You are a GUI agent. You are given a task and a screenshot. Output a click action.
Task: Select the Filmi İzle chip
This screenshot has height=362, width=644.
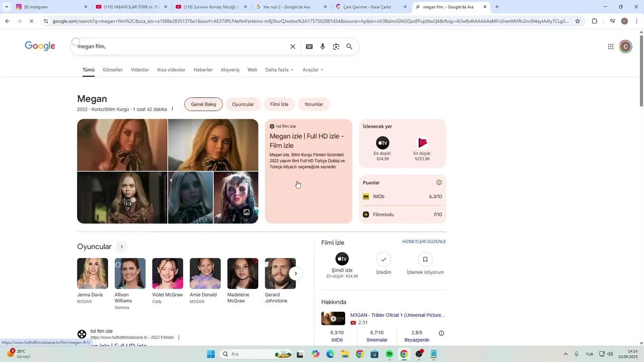click(279, 105)
